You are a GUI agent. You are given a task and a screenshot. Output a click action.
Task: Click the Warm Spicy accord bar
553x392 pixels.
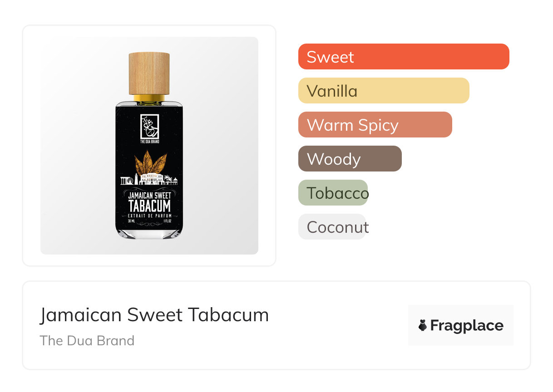click(375, 125)
